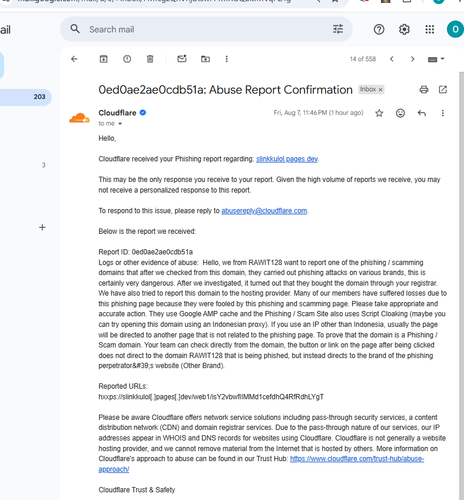Open the inbox folder with 203 unread
This screenshot has height=500, width=464.
coord(26,97)
